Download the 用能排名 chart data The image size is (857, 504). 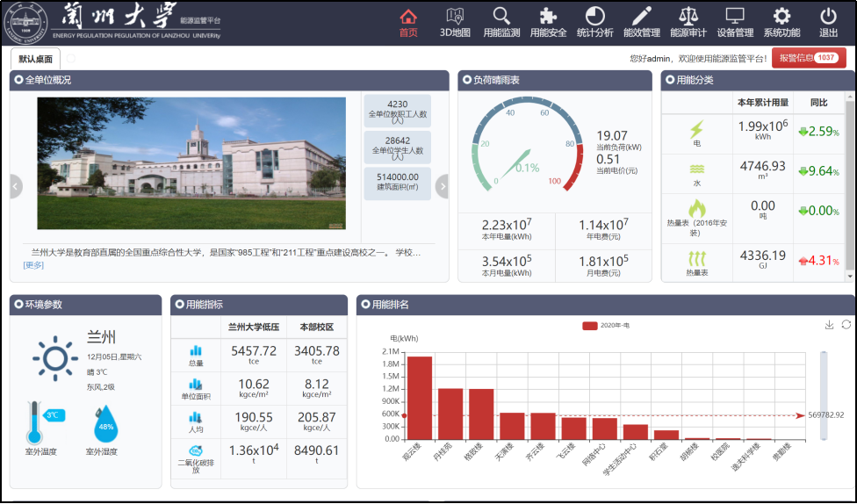coord(829,325)
